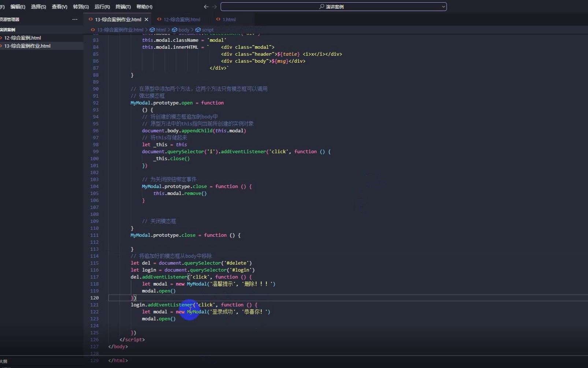This screenshot has width=588, height=368.
Task: Open the 转到(G) menu
Action: pos(81,7)
